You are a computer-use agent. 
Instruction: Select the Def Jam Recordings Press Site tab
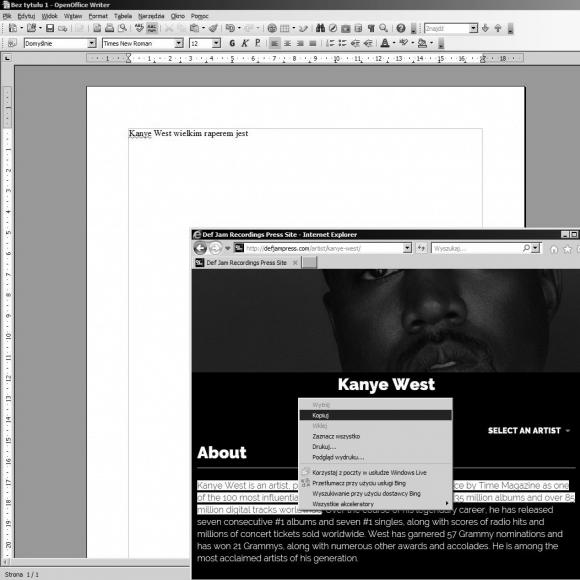(x=247, y=263)
